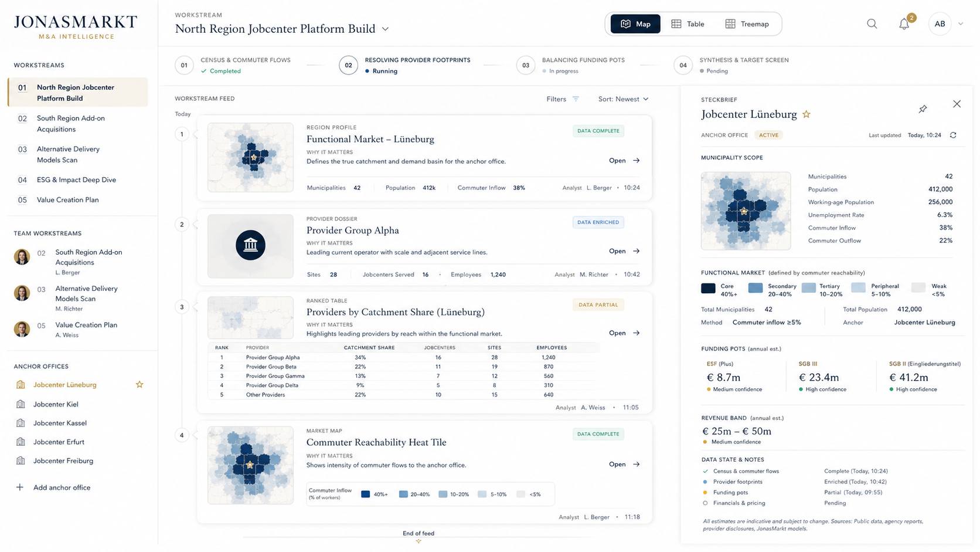
Task: Click the Provider Group Alpha institution icon
Action: coord(250,245)
